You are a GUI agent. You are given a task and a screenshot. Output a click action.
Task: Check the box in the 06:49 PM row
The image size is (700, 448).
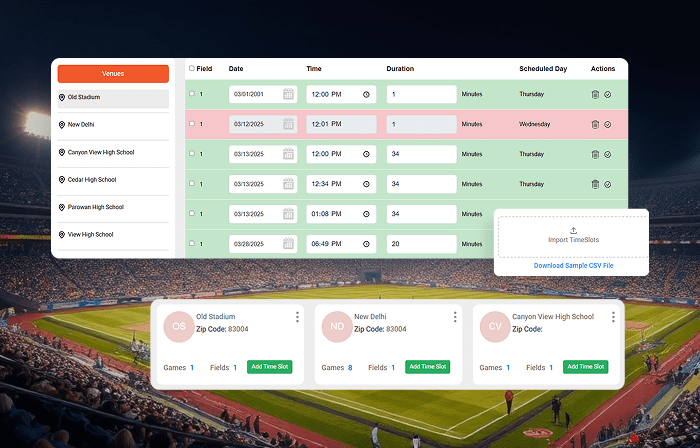192,243
